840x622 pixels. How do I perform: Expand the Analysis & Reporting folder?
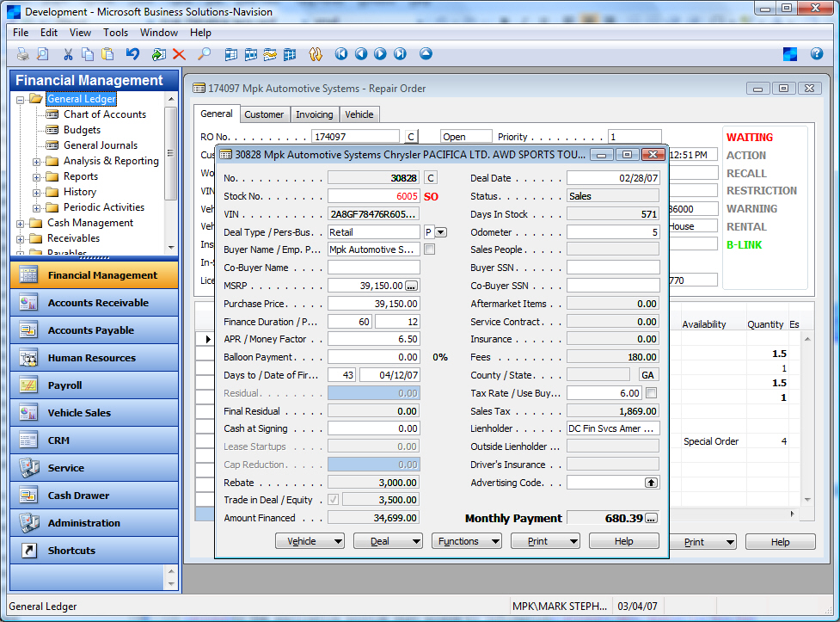pyautogui.click(x=36, y=162)
